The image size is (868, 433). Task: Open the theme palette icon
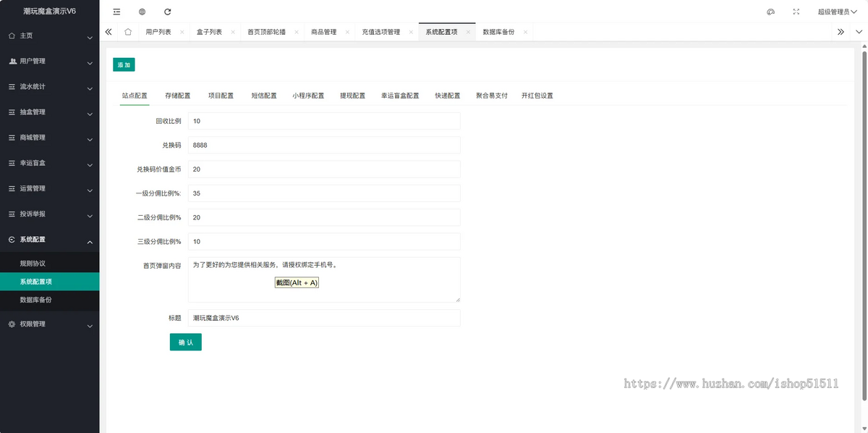770,12
